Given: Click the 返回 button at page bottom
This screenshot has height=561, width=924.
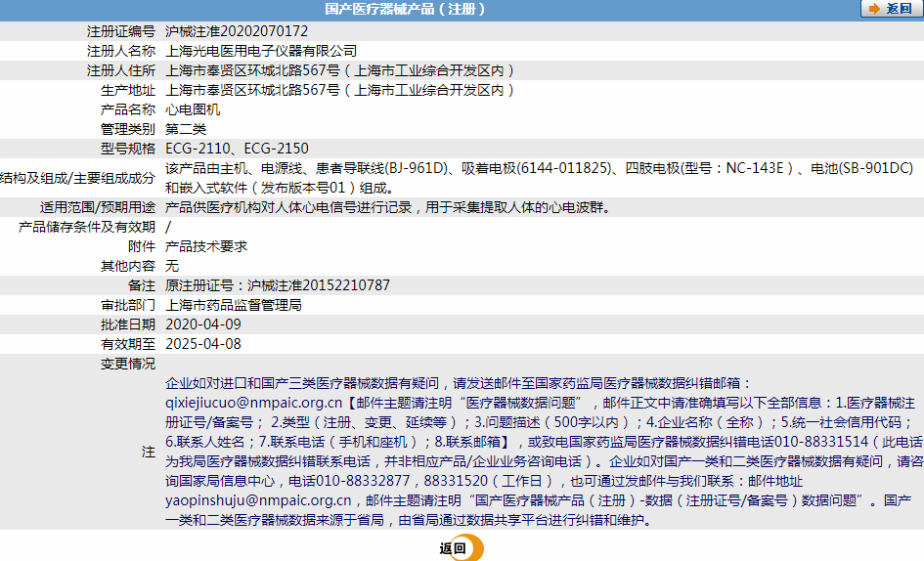Looking at the screenshot, I should tap(461, 548).
